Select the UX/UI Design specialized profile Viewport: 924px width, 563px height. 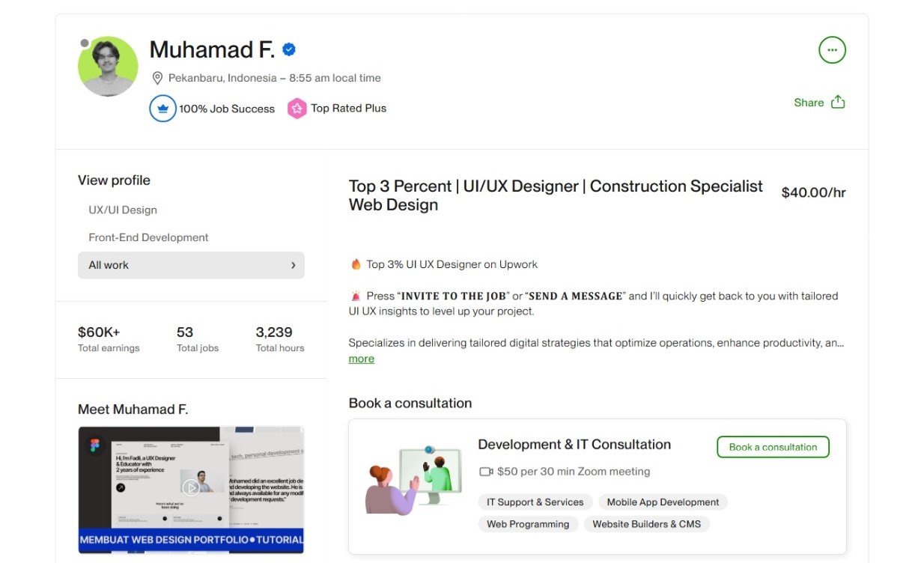pyautogui.click(x=125, y=210)
